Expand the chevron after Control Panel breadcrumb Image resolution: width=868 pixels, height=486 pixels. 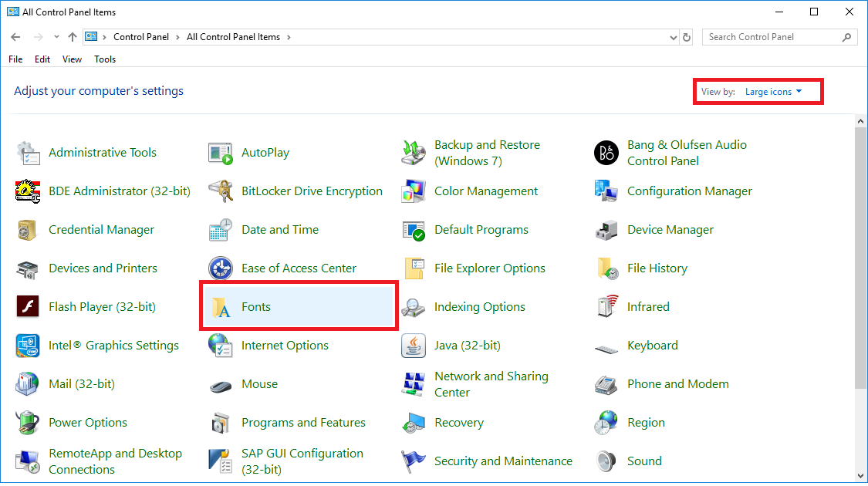[x=177, y=38]
